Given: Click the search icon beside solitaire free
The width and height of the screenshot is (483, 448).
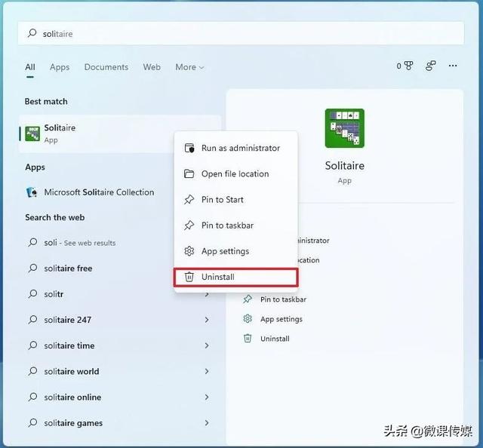Looking at the screenshot, I should coord(32,268).
